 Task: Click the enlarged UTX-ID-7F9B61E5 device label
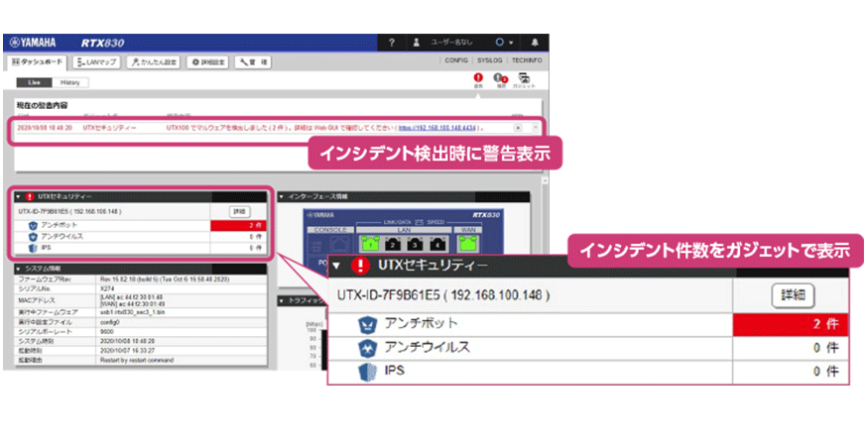pos(443,295)
